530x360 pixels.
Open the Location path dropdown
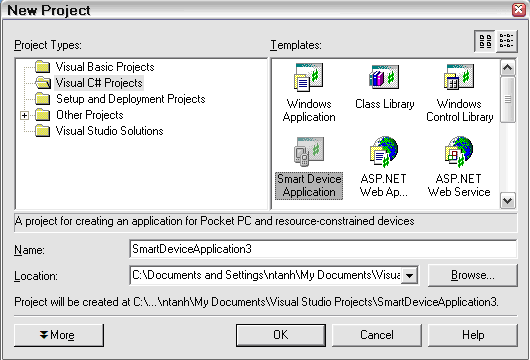[410, 275]
